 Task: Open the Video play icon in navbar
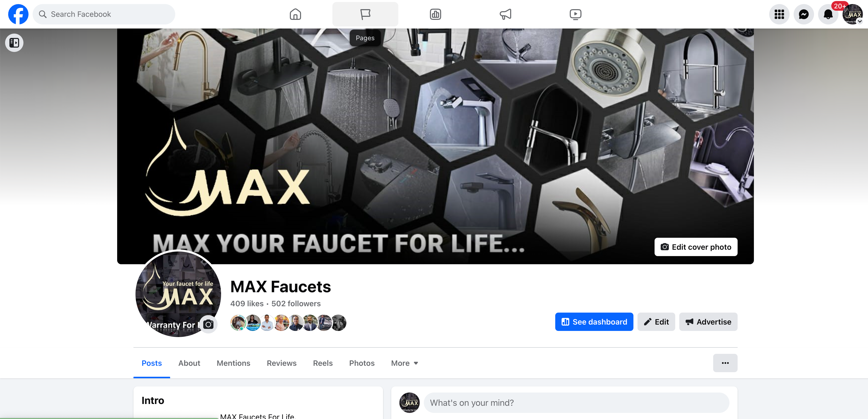coord(575,14)
